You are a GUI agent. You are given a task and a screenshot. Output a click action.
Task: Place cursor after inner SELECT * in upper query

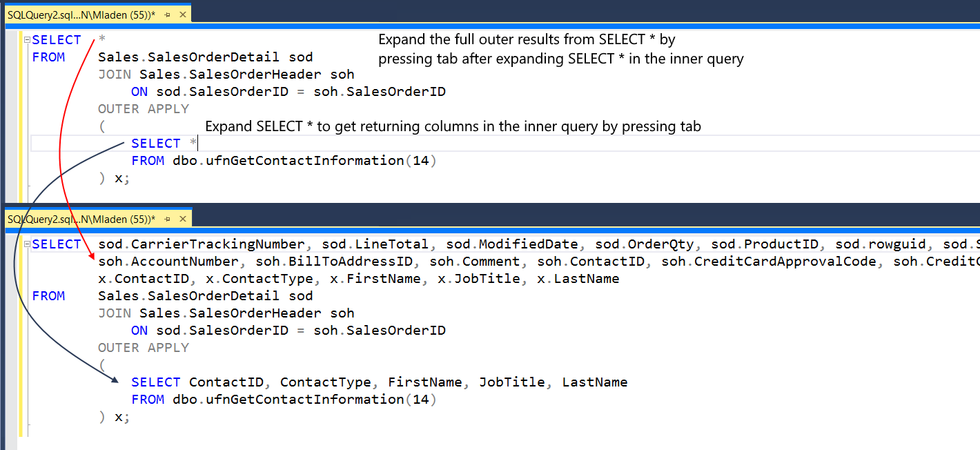tap(197, 144)
